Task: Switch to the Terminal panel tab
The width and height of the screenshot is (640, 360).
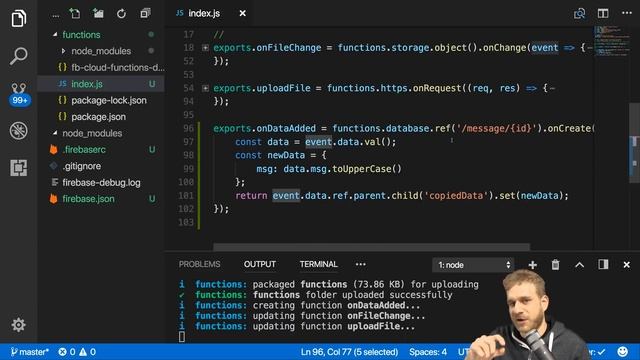Action: (318, 264)
